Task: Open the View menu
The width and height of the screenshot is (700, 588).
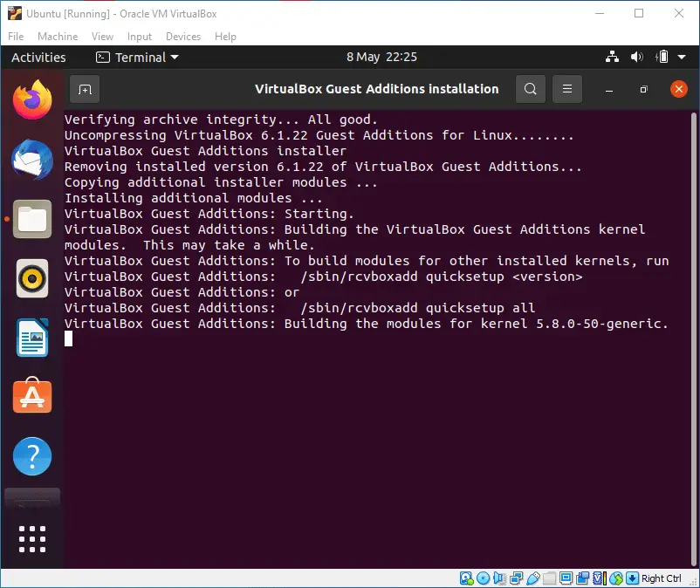Action: click(x=102, y=36)
